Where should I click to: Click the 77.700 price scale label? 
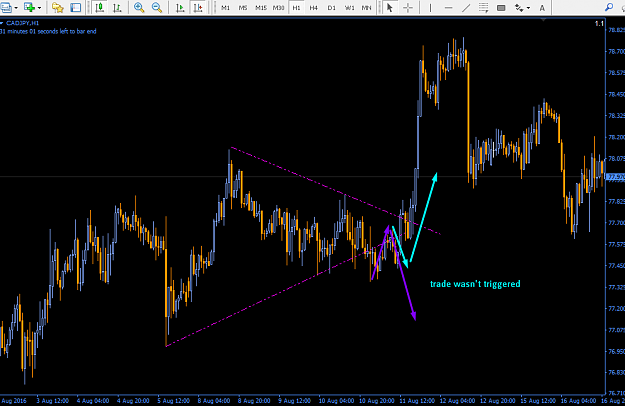616,223
